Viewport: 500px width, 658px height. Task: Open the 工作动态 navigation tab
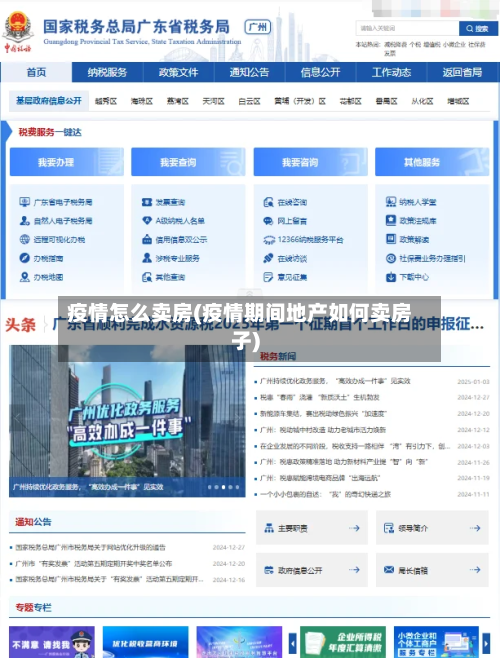click(x=391, y=72)
